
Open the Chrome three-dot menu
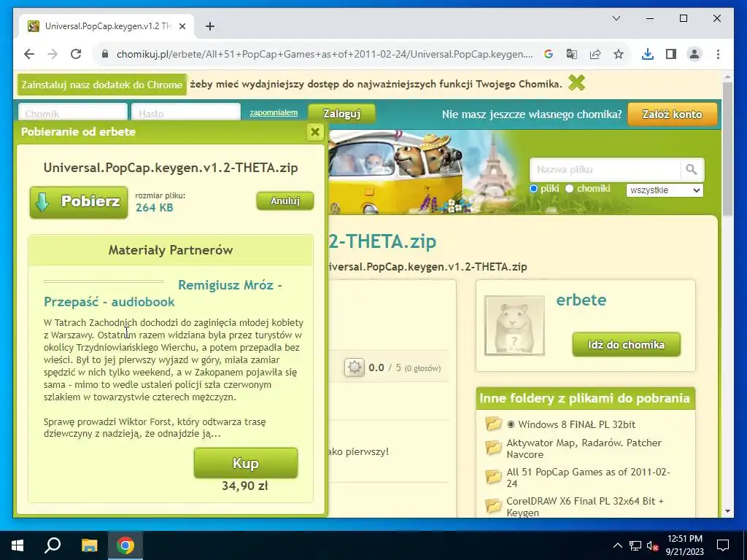click(x=718, y=54)
